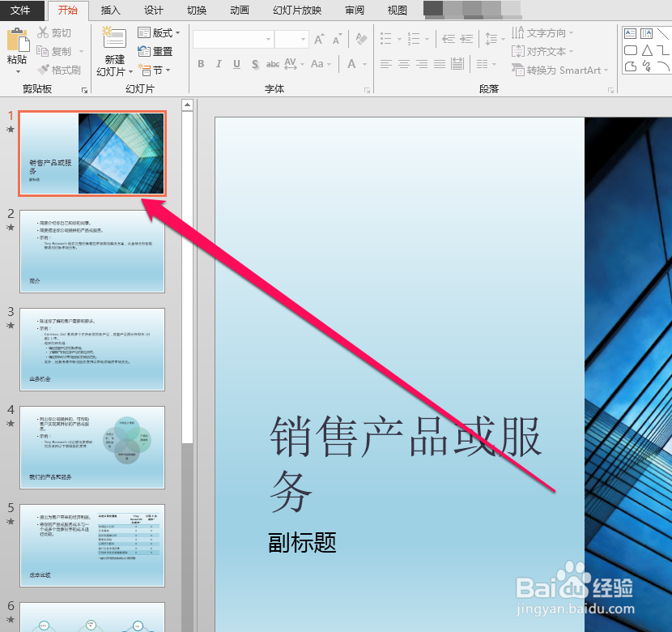
Task: Select the curved arc shape
Action: (x=663, y=66)
